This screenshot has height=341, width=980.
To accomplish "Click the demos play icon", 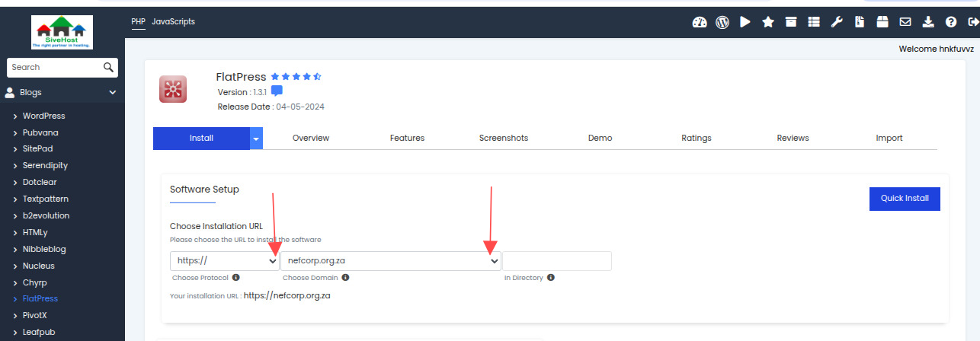I will tap(745, 22).
